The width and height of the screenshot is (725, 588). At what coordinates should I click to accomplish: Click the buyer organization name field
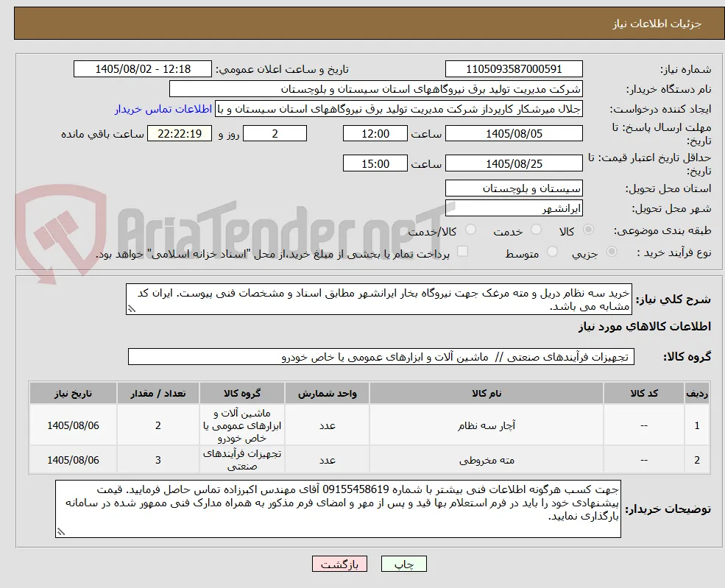click(376, 89)
